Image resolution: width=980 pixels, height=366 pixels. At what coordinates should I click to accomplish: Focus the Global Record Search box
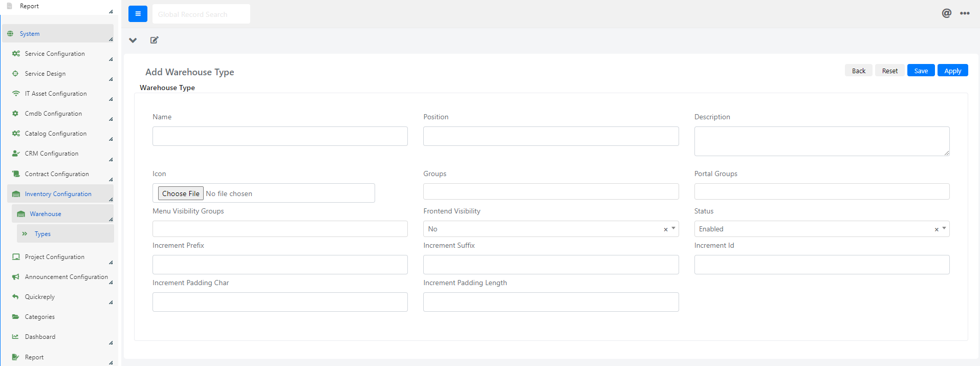pyautogui.click(x=201, y=14)
